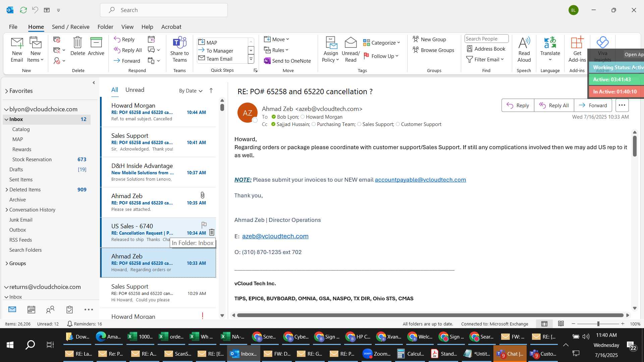Click New Group in Groups section

tap(429, 40)
